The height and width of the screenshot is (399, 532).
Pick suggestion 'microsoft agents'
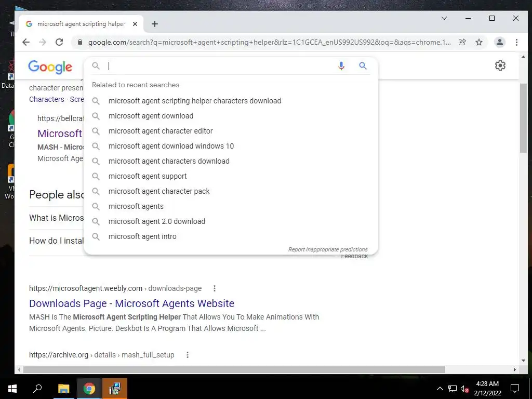231,206
